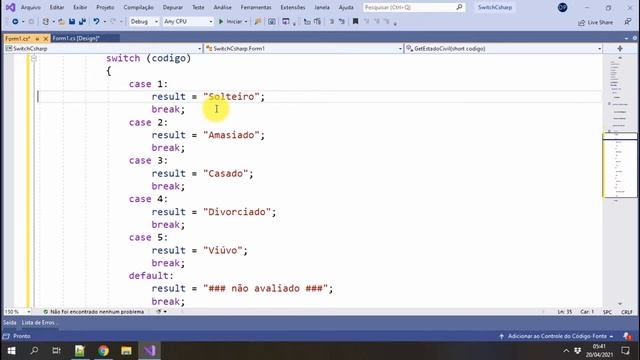Open the Extensões menu

(x=293, y=7)
